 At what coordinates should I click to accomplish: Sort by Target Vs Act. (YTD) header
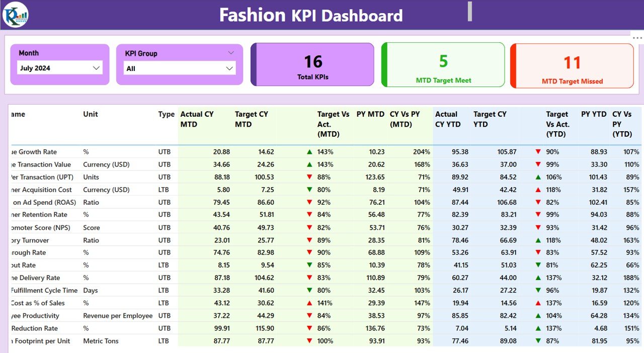[x=557, y=124]
